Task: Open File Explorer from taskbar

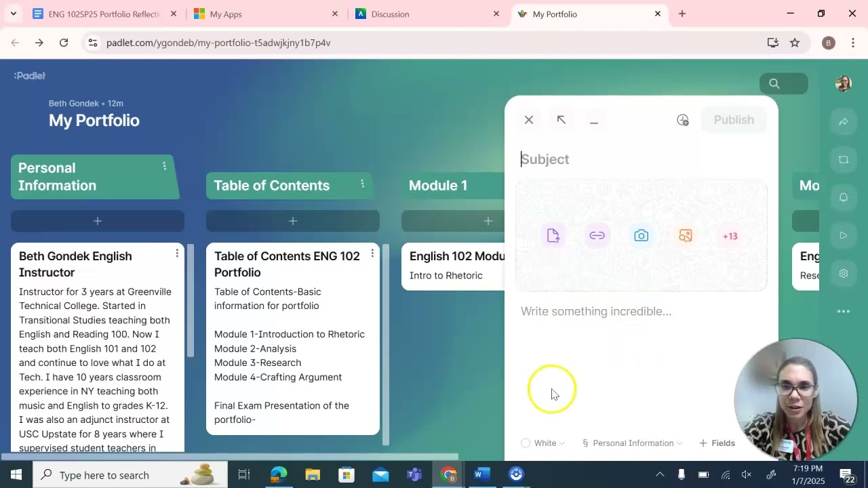Action: coord(313,474)
